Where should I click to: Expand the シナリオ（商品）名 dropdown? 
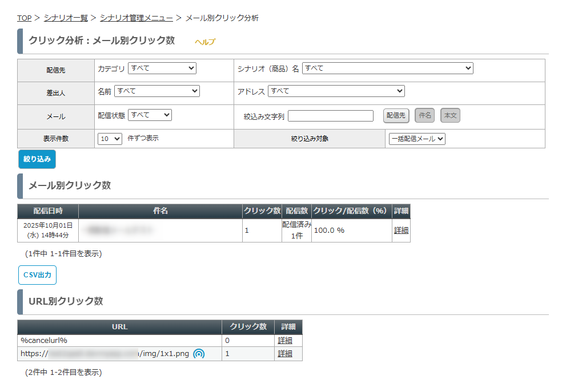387,68
